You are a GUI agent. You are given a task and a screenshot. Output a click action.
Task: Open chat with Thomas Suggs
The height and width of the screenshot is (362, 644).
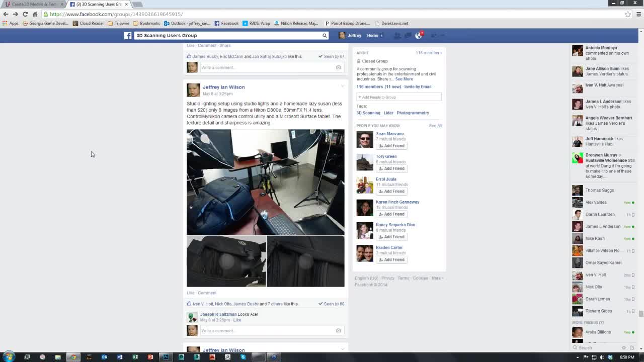(x=603, y=190)
